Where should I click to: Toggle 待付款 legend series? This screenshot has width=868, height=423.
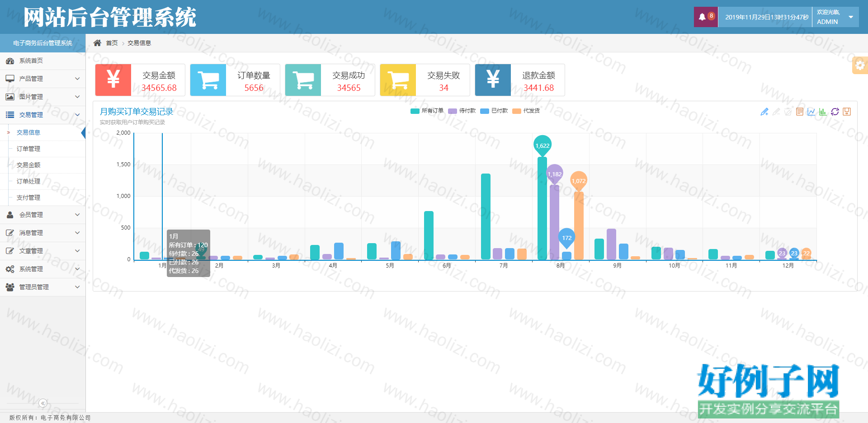click(462, 111)
